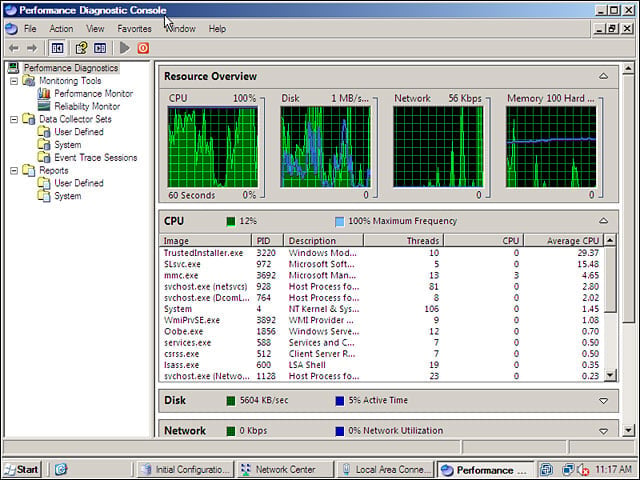Open System under Data Collector Sets
This screenshot has height=480, width=640.
(x=67, y=145)
